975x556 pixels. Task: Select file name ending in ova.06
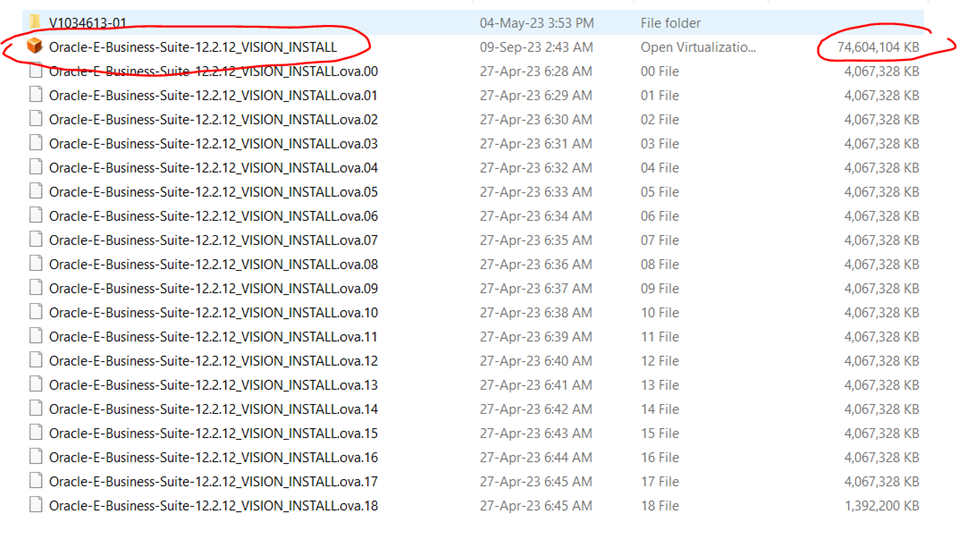(213, 216)
